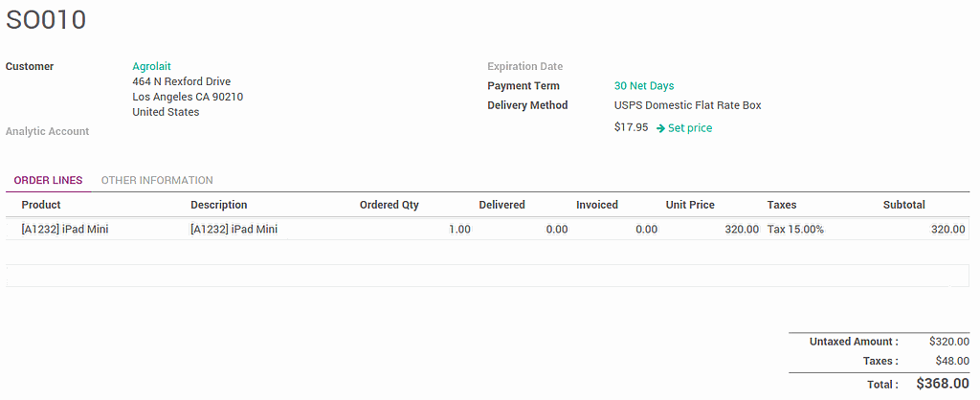Click the Invoiced column header
980x400 pixels.
click(x=596, y=205)
